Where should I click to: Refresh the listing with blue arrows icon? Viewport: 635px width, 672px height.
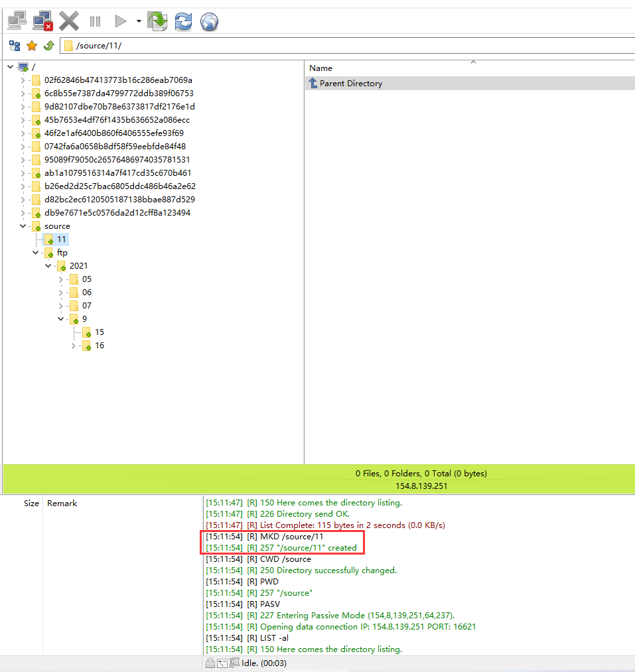click(183, 21)
